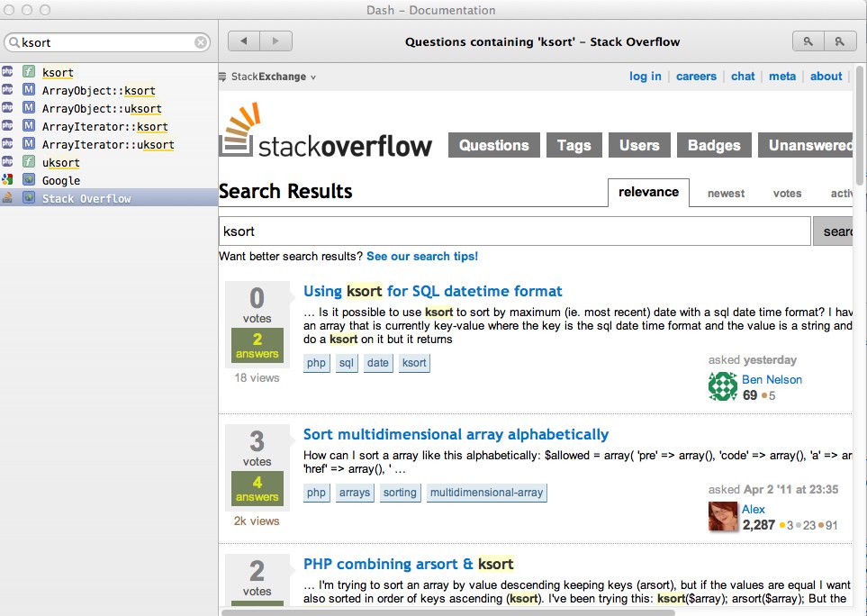Viewport: 867px width, 616px height.
Task: Choose Stack Overflow search in sidebar
Action: 109,198
